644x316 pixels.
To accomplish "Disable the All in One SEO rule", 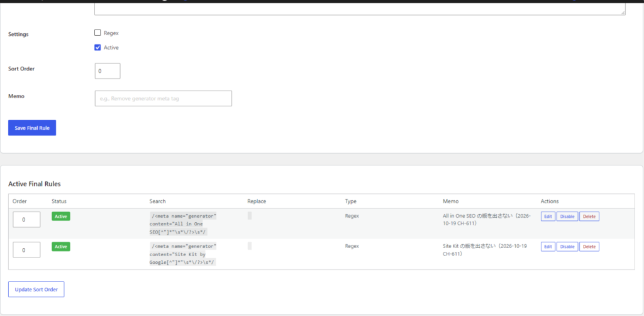I will pos(567,216).
